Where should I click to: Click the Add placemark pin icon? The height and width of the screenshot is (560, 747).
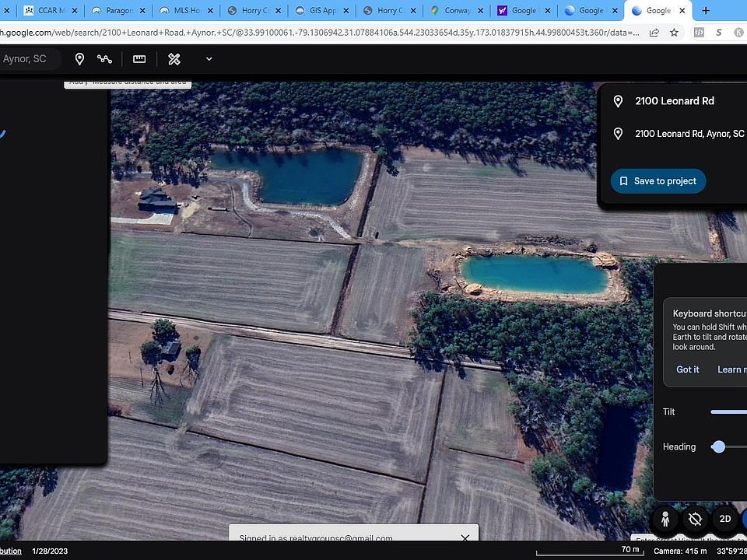[x=79, y=59]
